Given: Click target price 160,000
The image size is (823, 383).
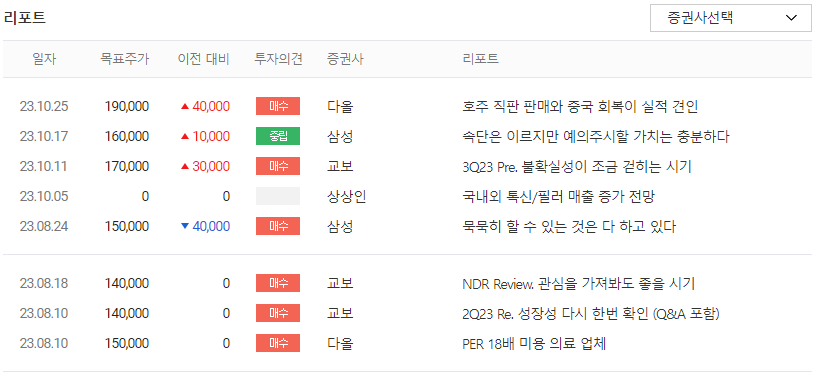Looking at the screenshot, I should point(126,136).
